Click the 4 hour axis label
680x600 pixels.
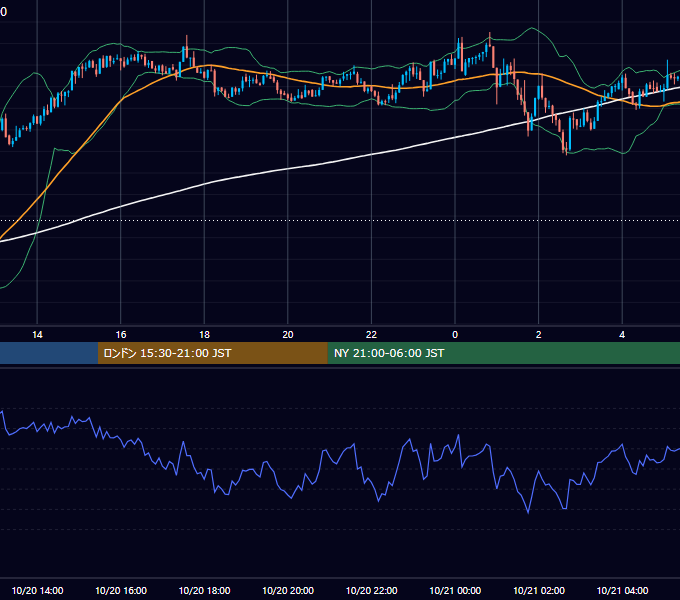[x=622, y=335]
